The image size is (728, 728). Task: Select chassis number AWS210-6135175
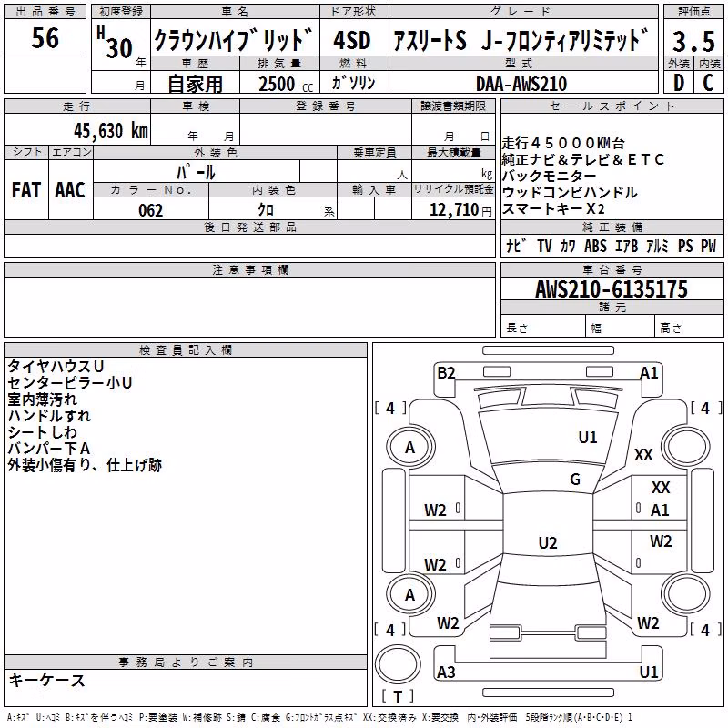[612, 289]
